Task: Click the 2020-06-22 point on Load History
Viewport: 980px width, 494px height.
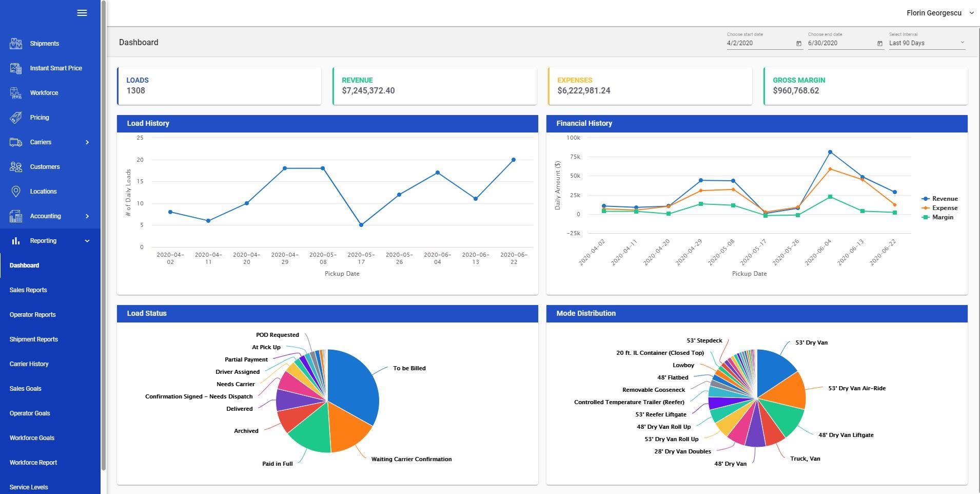Action: pyautogui.click(x=514, y=160)
